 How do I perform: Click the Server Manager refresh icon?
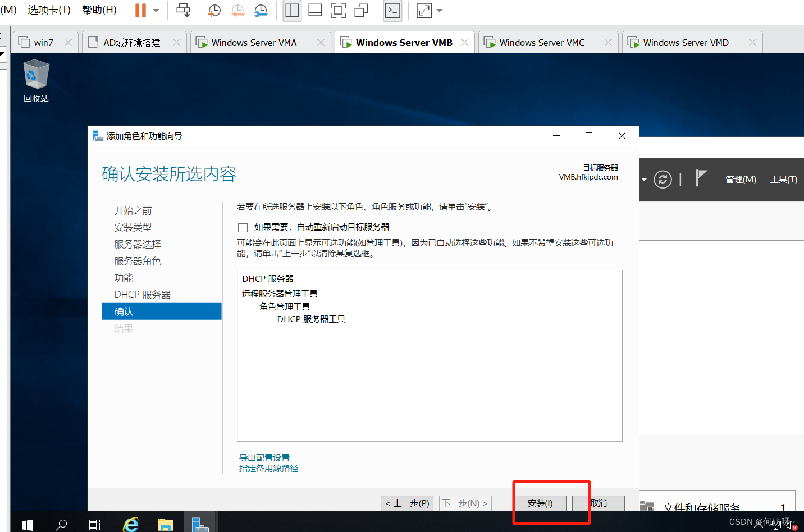tap(663, 179)
